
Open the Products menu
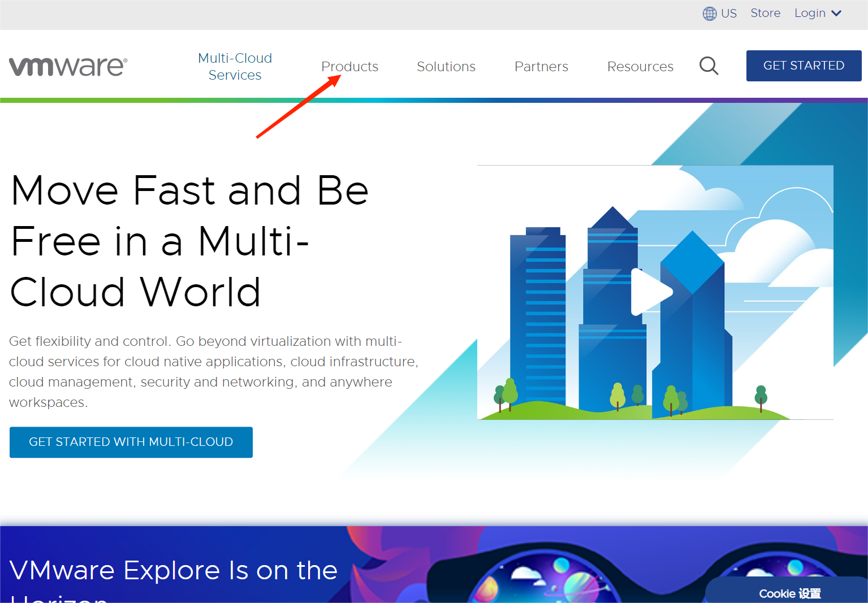click(349, 67)
